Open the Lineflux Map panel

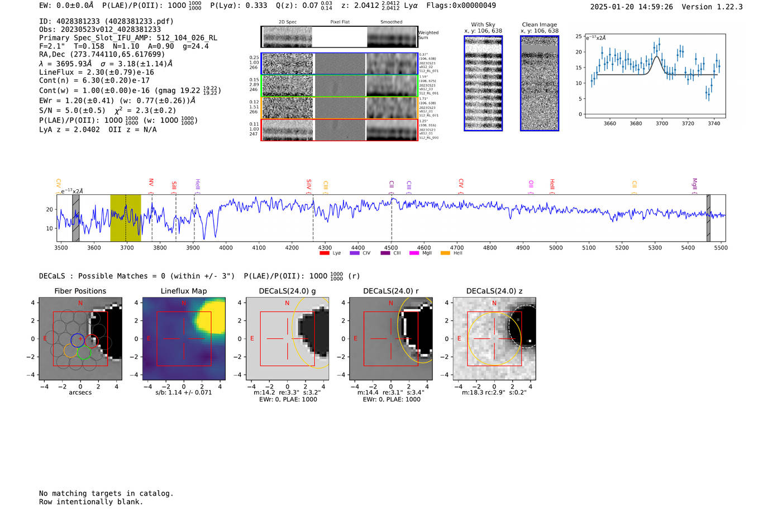[184, 339]
